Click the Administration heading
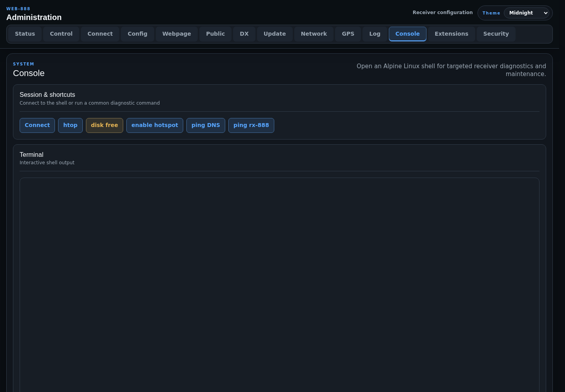565x392 pixels. coord(34,17)
